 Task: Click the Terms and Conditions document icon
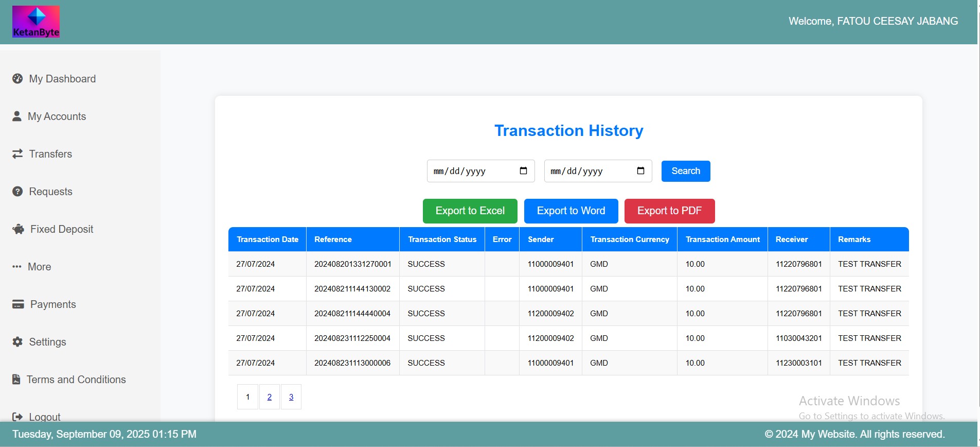pyautogui.click(x=16, y=380)
